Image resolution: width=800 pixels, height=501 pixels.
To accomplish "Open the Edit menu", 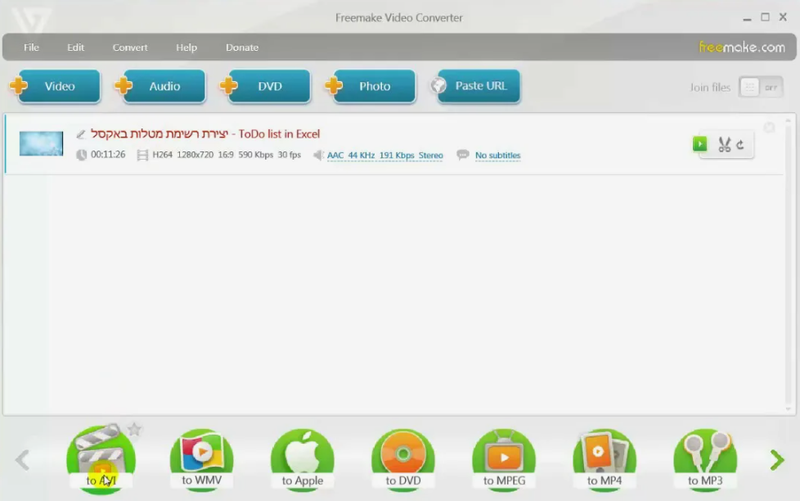I will (x=76, y=47).
